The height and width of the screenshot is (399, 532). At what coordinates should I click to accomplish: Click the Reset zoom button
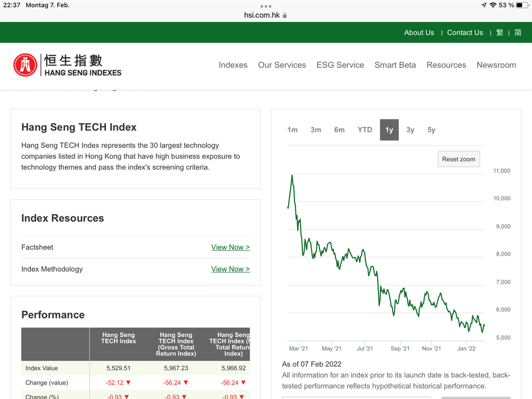[x=459, y=159]
